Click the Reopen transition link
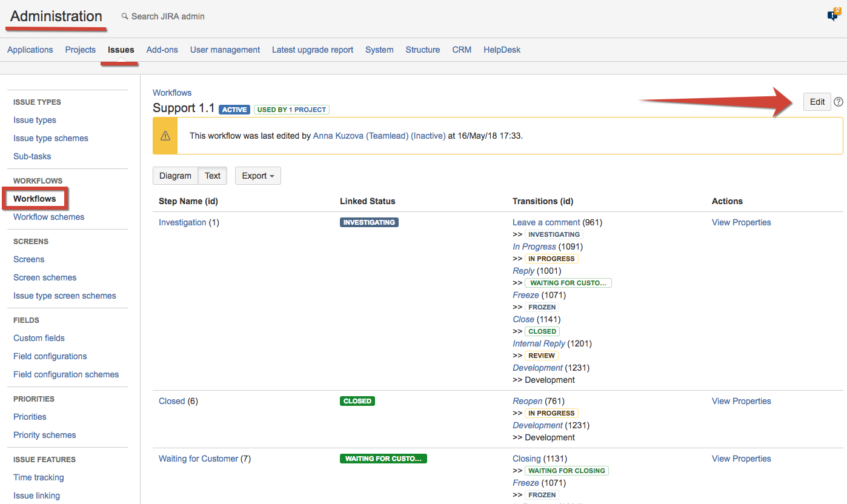The image size is (847, 504). (528, 401)
